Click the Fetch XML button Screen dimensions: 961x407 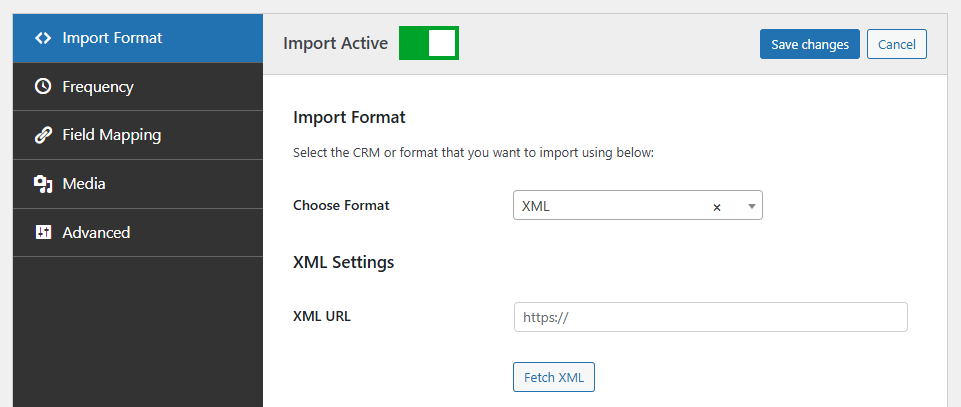(x=553, y=377)
